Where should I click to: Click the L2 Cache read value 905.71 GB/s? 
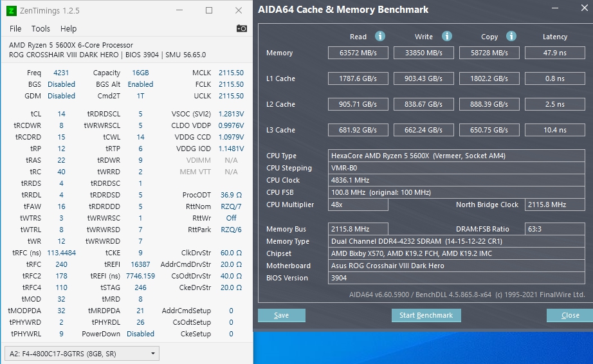point(358,104)
